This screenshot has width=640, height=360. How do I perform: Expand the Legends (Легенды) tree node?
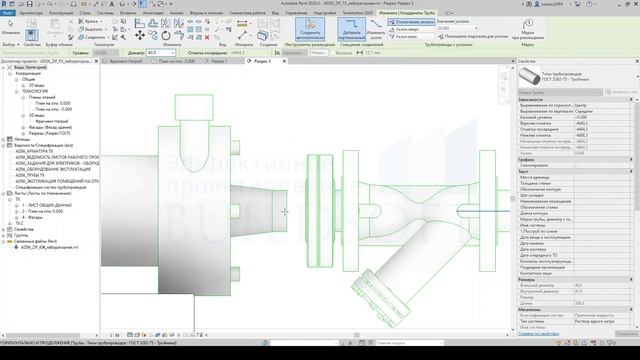click(x=4, y=139)
